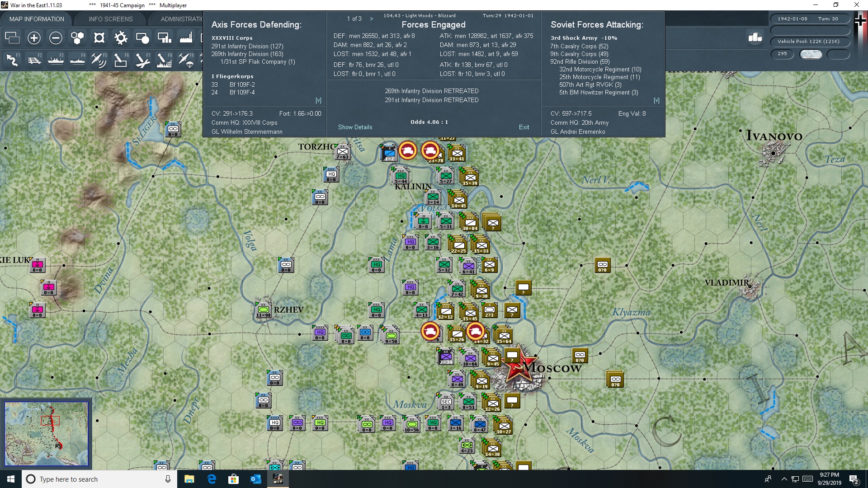Switch to the INFO SCREENS tab

pyautogui.click(x=110, y=19)
